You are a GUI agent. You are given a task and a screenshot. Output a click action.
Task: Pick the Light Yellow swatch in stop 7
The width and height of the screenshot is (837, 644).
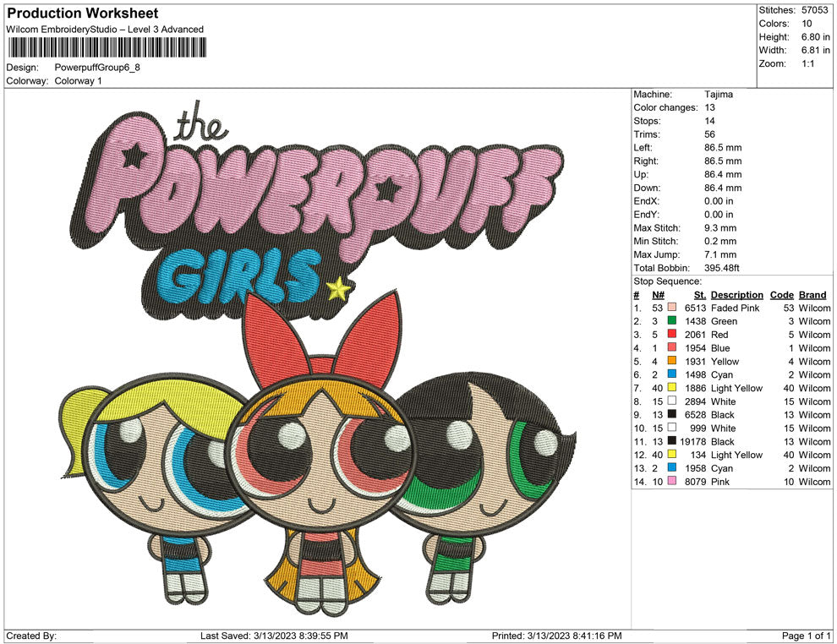(672, 387)
